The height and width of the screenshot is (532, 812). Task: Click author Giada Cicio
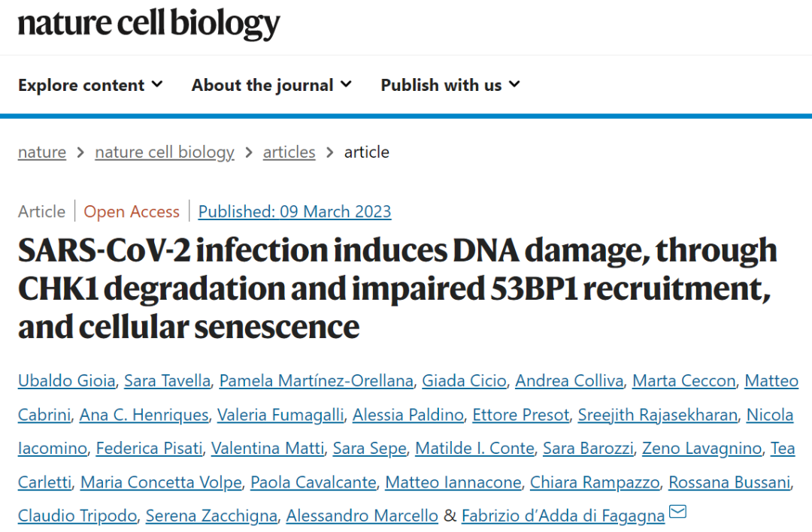pos(464,381)
